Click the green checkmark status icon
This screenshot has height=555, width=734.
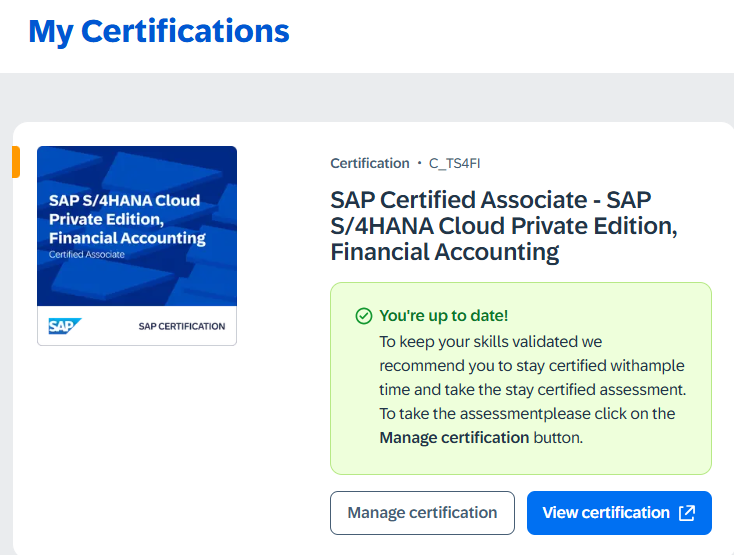364,316
